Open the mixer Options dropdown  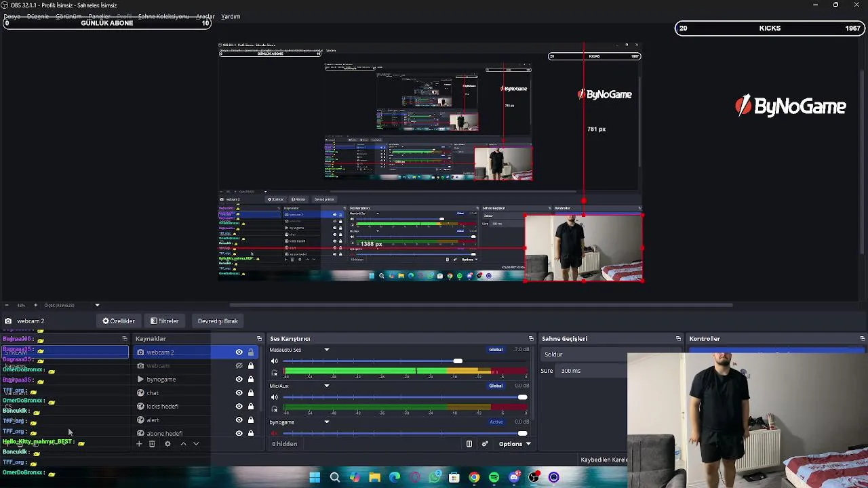515,444
